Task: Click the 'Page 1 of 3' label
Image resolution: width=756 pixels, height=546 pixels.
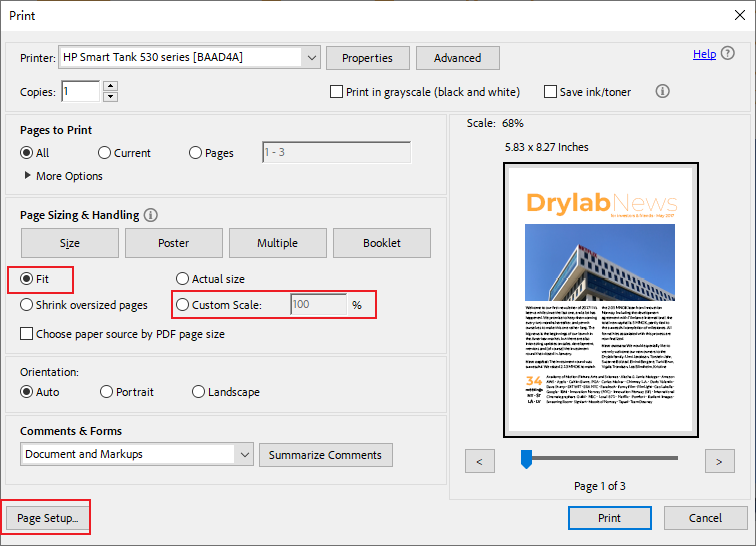Action: tap(599, 486)
